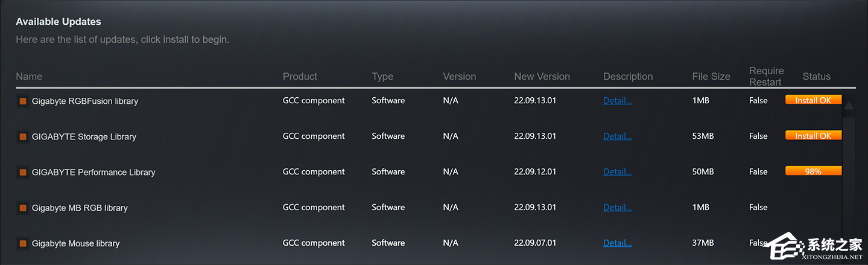Toggle Gigabyte Mouse library checkbox

coord(23,243)
